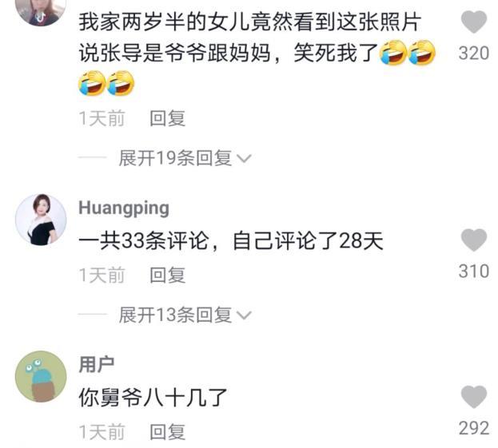Image resolution: width=498 pixels, height=448 pixels.
Task: Expand the 19 replies thread
Action: click(x=175, y=157)
